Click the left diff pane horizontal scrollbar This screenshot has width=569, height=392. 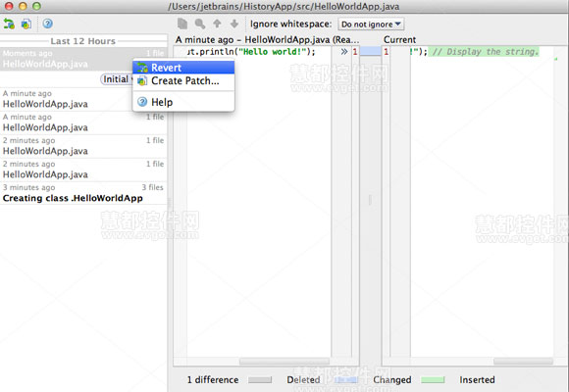pos(284,362)
